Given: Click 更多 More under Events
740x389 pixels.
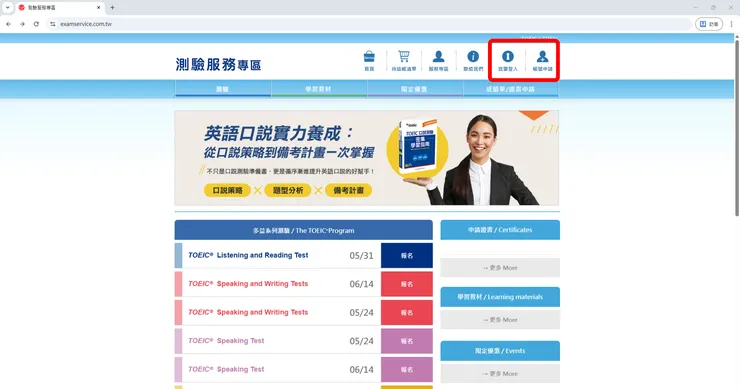Looking at the screenshot, I should tap(500, 373).
